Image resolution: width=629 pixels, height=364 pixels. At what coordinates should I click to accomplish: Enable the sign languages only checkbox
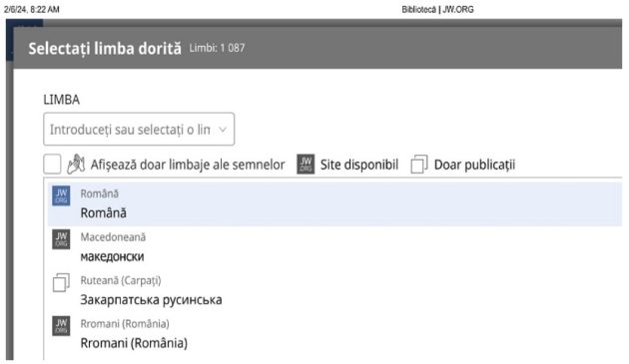coord(52,165)
